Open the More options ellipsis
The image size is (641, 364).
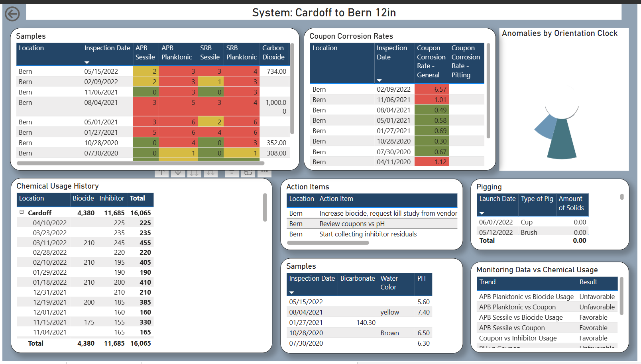[264, 172]
